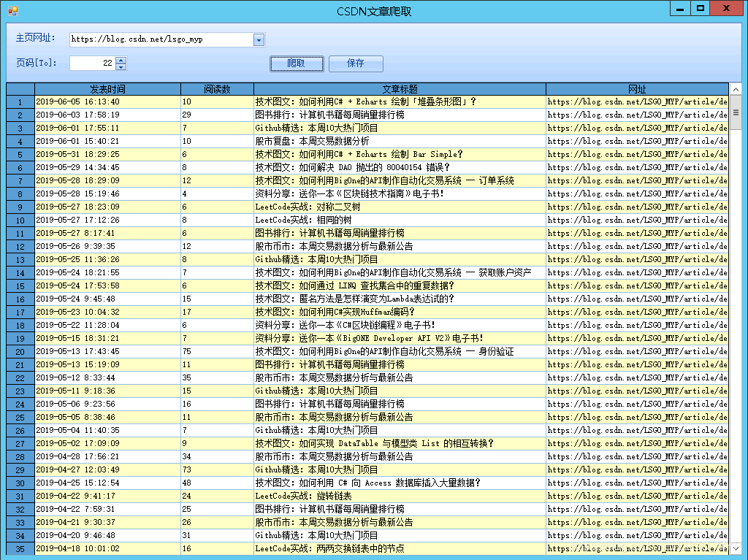This screenshot has width=748, height=560.
Task: Sort by 阅读数 column header
Action: point(217,89)
